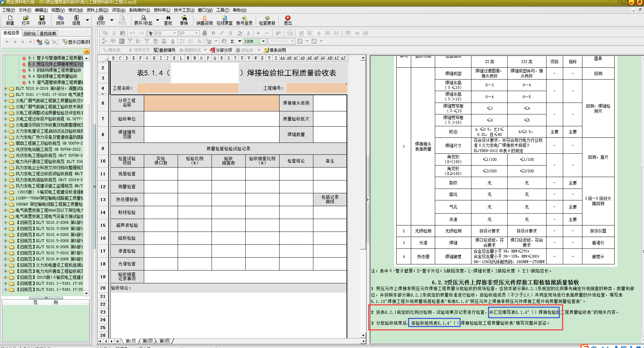Click the minus (remove) icon in format toolbar
644x348 pixels.
(x=267, y=33)
